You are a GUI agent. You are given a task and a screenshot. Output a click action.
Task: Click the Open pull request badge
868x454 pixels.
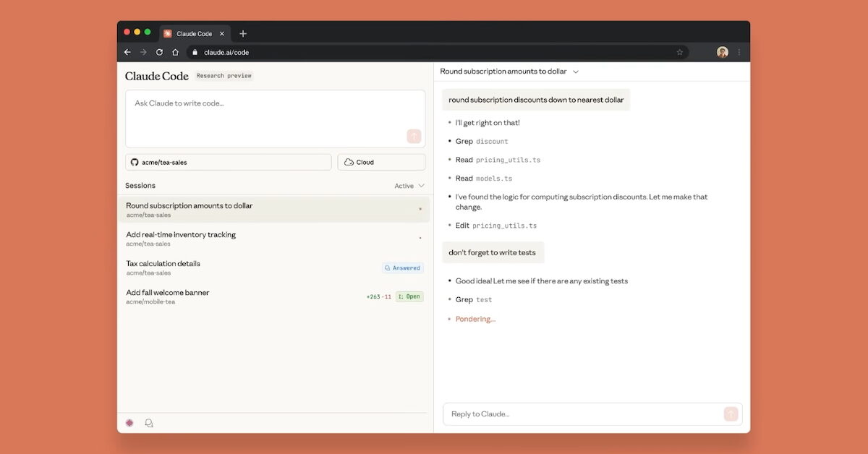coord(409,296)
